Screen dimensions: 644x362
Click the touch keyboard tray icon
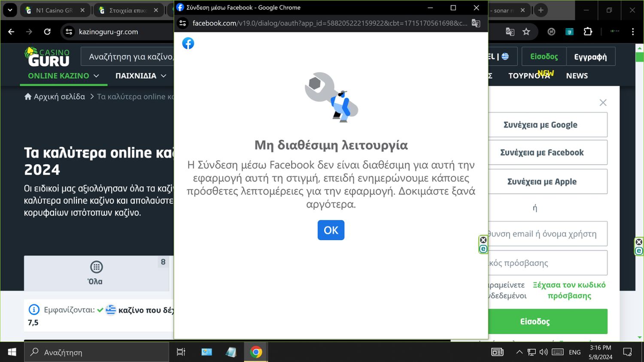pos(558,352)
